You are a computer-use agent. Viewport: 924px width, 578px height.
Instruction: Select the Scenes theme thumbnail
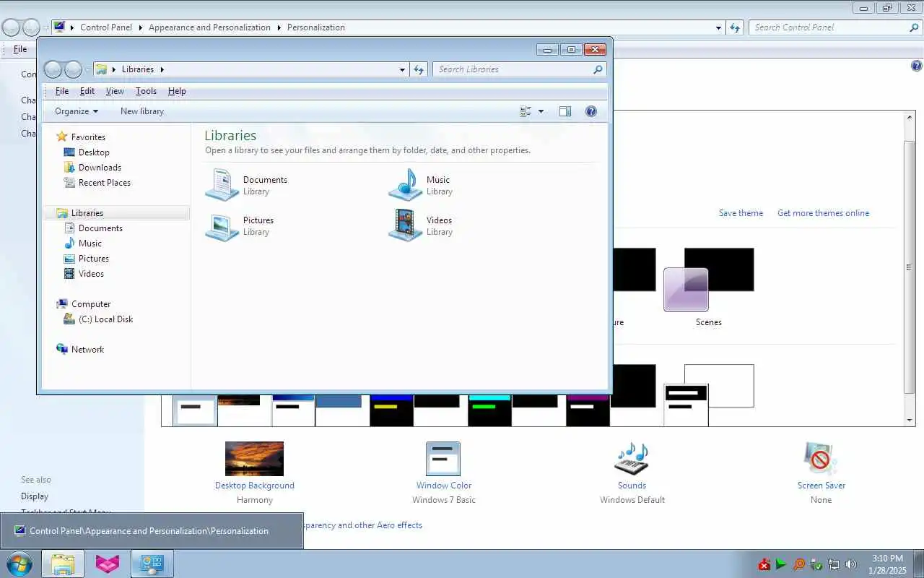point(708,280)
